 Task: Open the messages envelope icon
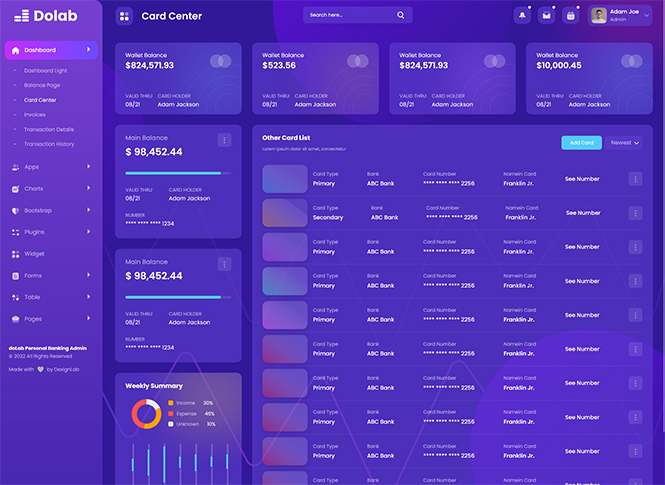[x=546, y=15]
